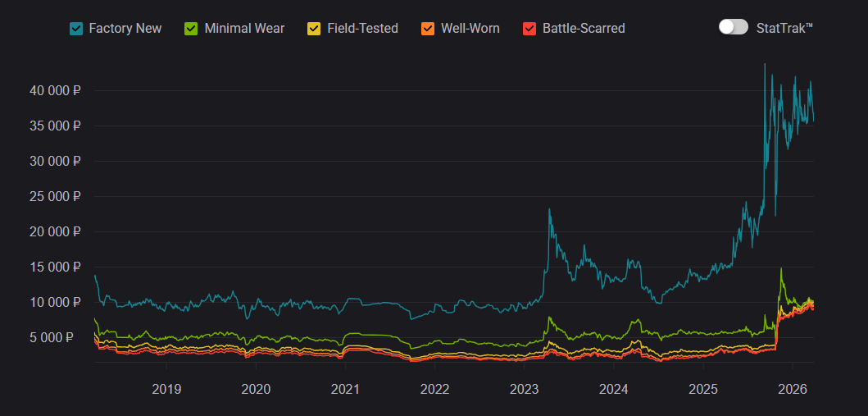Screen dimensions: 868x416
Task: Toggle the yellow Field-Tested checkbox
Action: (314, 29)
